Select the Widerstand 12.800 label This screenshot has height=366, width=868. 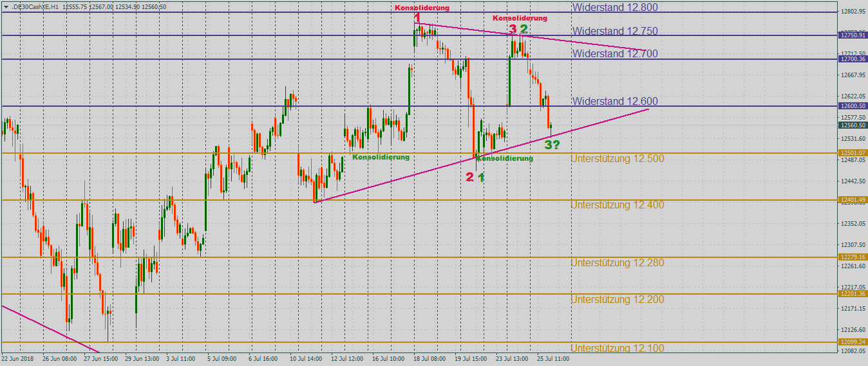(x=614, y=7)
